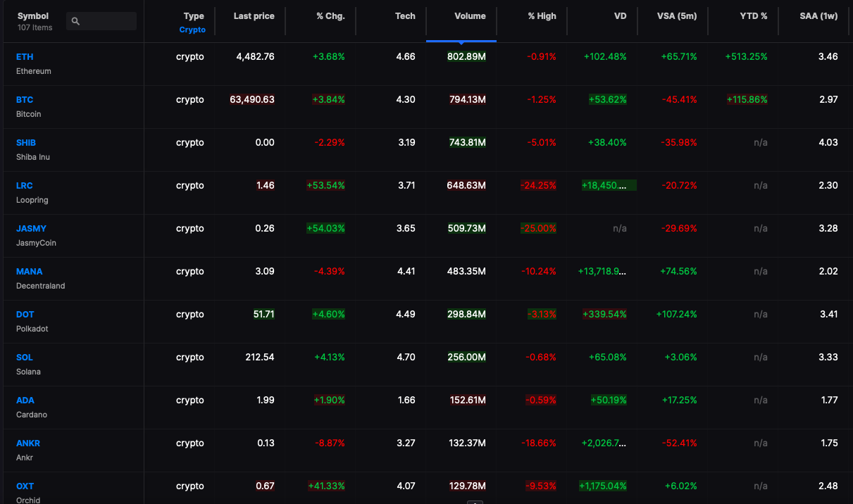Screen dimensions: 853x504
Task: Click the Volume sort arrow indicator
Action: (461, 42)
